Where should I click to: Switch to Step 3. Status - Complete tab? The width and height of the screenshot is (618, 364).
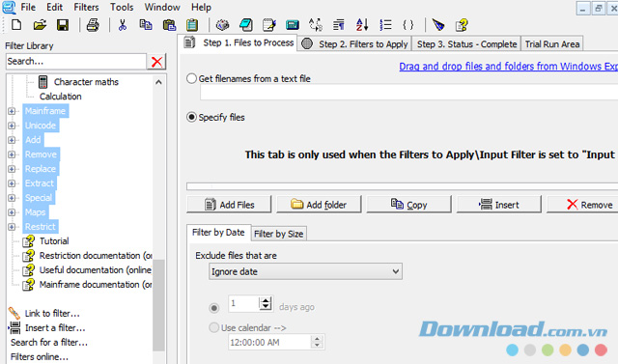coord(466,44)
